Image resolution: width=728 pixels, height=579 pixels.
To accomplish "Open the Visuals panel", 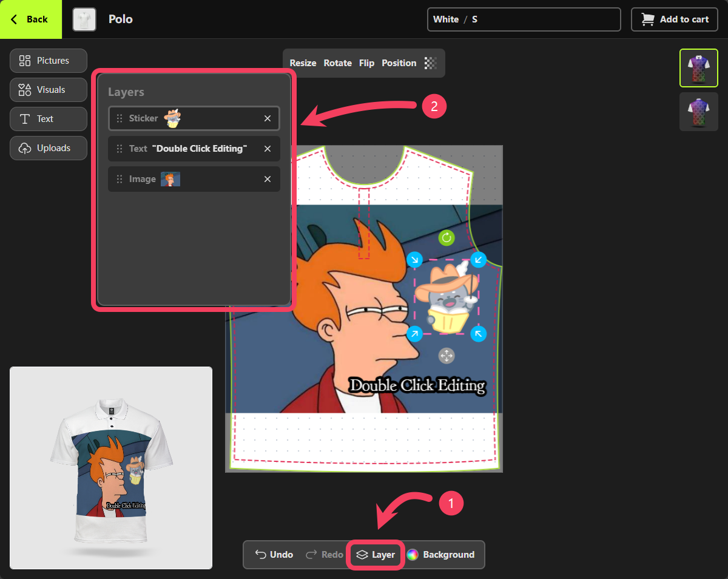I will click(49, 90).
